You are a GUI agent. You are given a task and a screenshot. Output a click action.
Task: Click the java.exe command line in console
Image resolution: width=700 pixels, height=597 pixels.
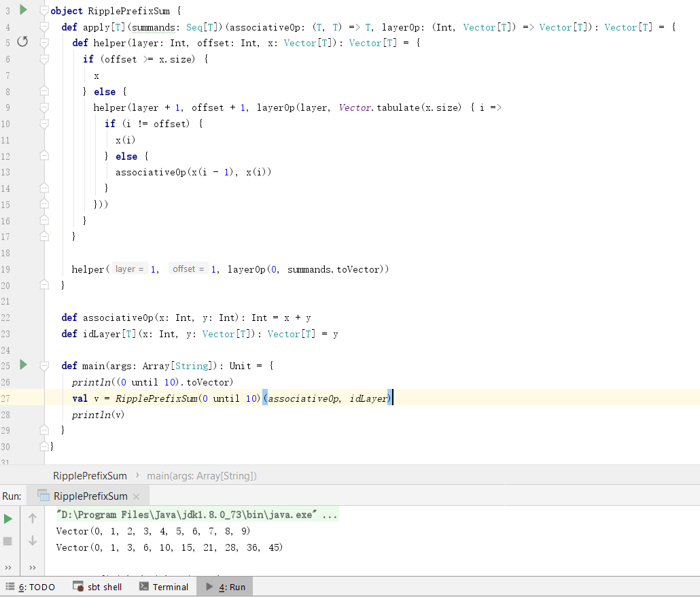(197, 515)
